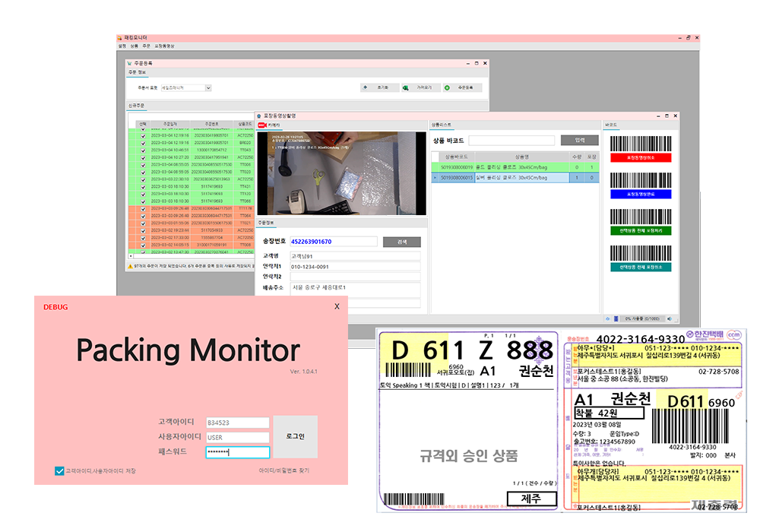The height and width of the screenshot is (532, 760).
Task: Open the 주문 menu
Action: [x=146, y=46]
